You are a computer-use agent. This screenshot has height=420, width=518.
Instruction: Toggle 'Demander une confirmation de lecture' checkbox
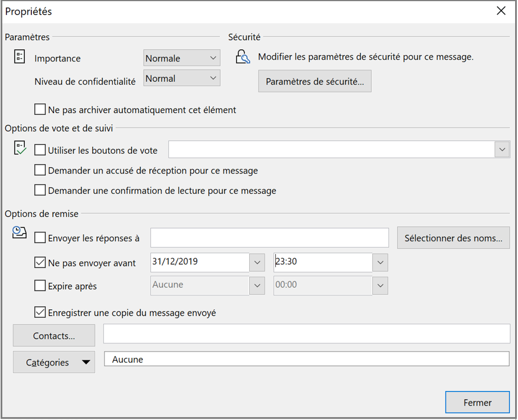coord(40,190)
